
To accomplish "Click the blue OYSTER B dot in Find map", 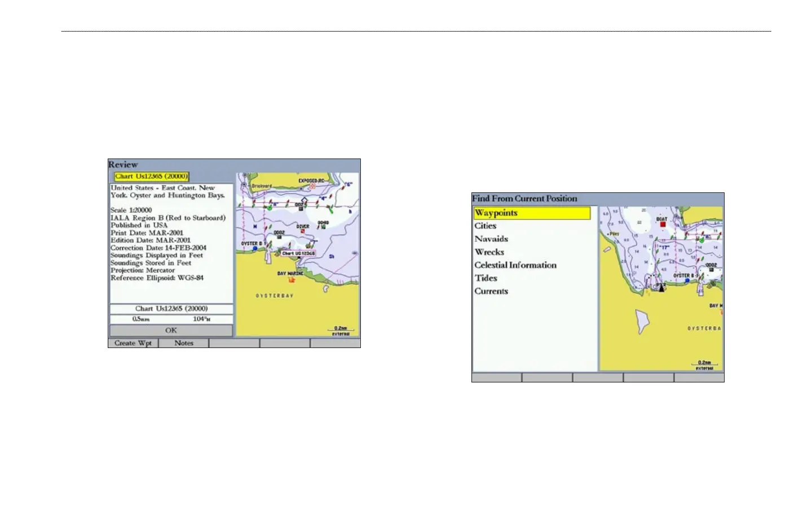I will pos(687,280).
